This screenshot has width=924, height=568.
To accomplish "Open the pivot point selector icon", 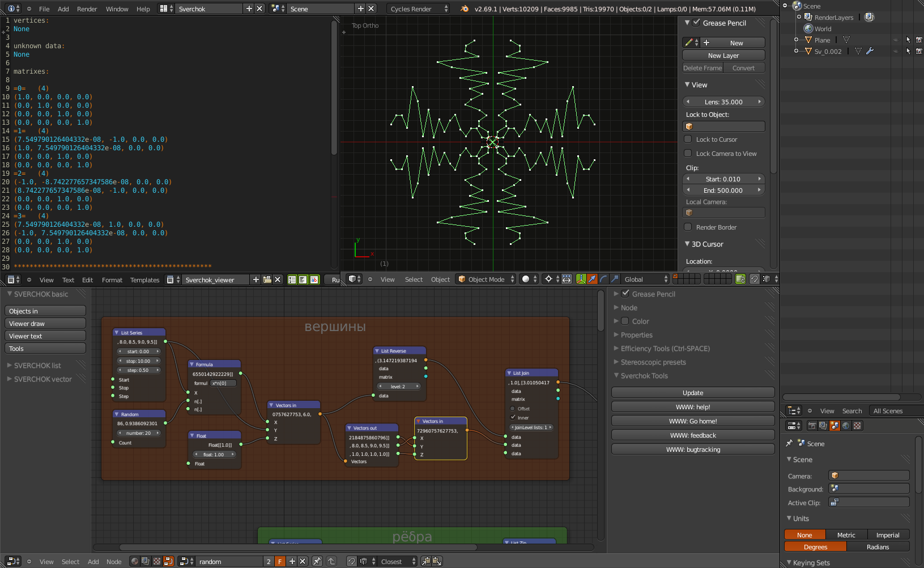I will [551, 279].
